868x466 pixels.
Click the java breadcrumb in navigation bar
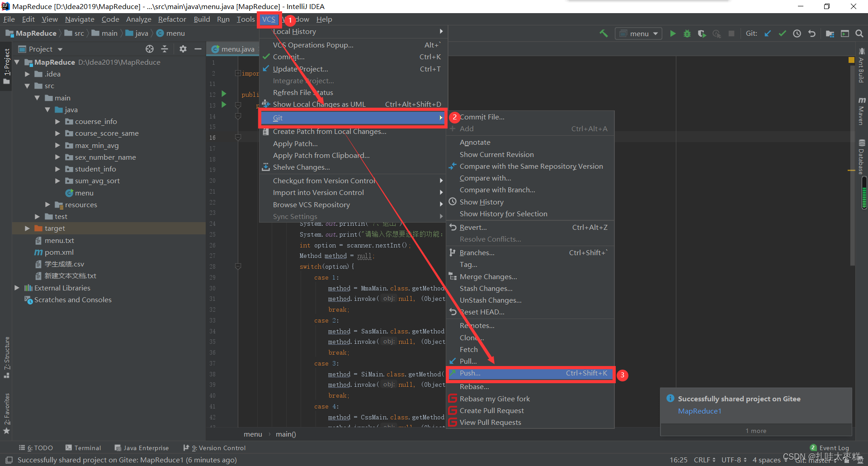137,33
